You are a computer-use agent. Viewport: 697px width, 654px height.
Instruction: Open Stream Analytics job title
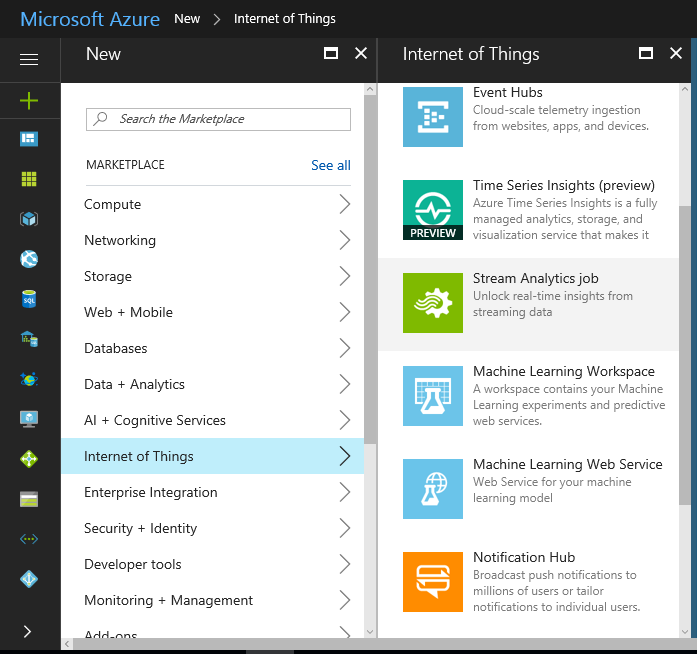536,278
